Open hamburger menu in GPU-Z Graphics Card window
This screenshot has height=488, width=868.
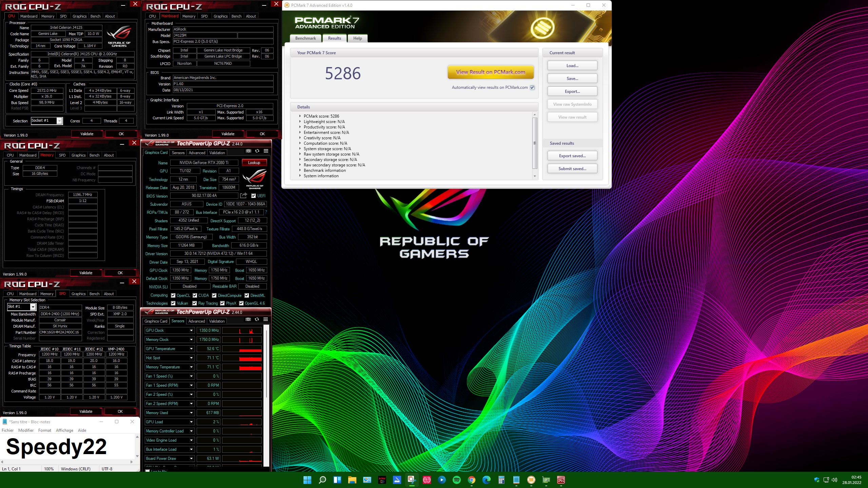[266, 151]
